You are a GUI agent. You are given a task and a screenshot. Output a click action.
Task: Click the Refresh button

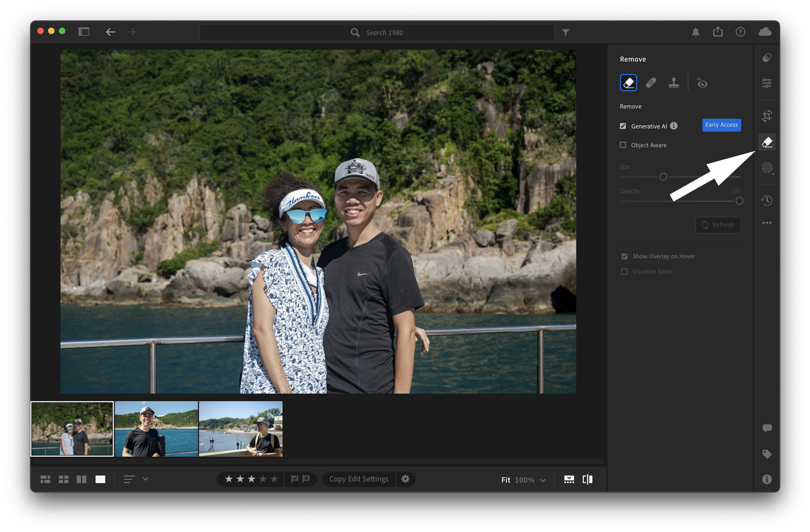[x=718, y=225]
